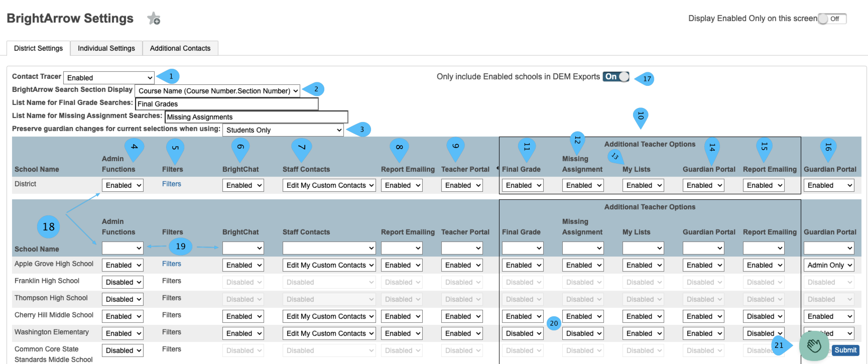
Task: Click the large circle marker 18
Action: tap(49, 227)
